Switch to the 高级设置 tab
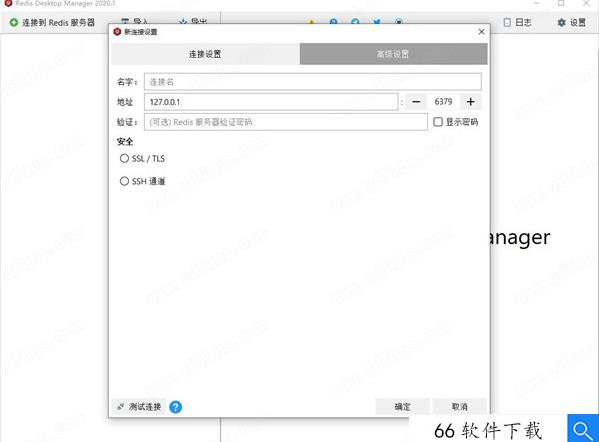 tap(393, 54)
